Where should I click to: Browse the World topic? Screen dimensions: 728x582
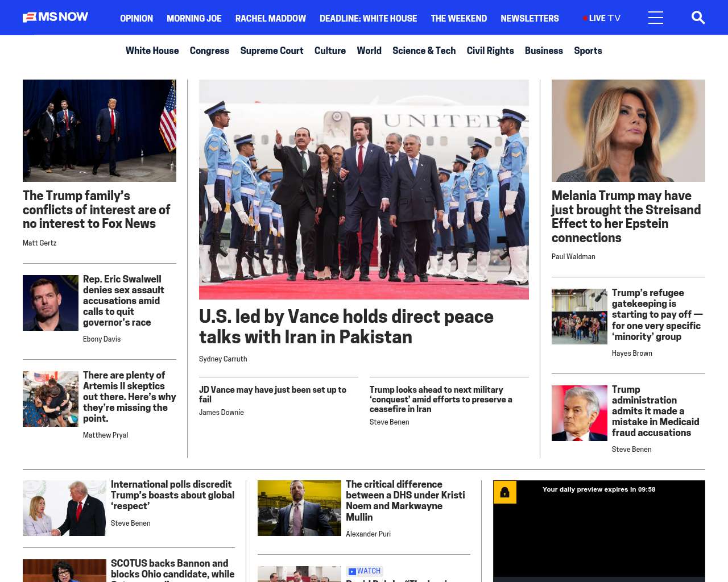pos(369,51)
